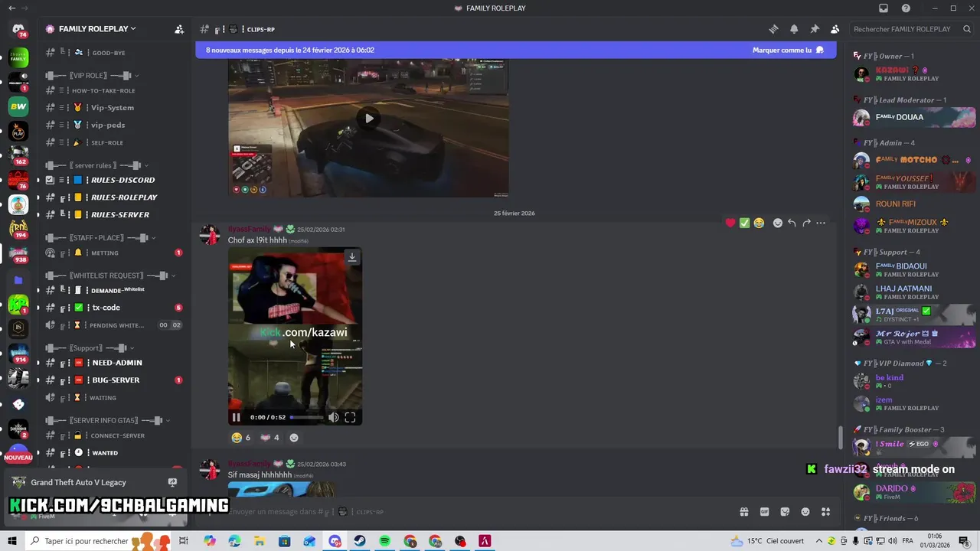The width and height of the screenshot is (980, 551).
Task: Open the WANTED channel
Action: coord(113,453)
